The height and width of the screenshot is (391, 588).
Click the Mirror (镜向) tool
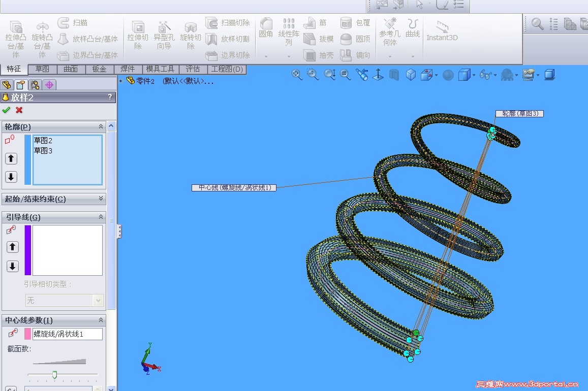[355, 55]
